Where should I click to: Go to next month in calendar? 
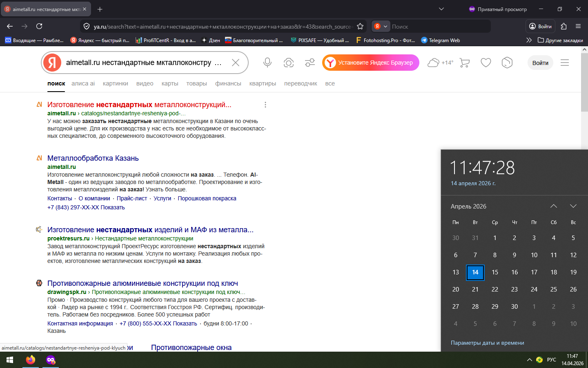[573, 206]
